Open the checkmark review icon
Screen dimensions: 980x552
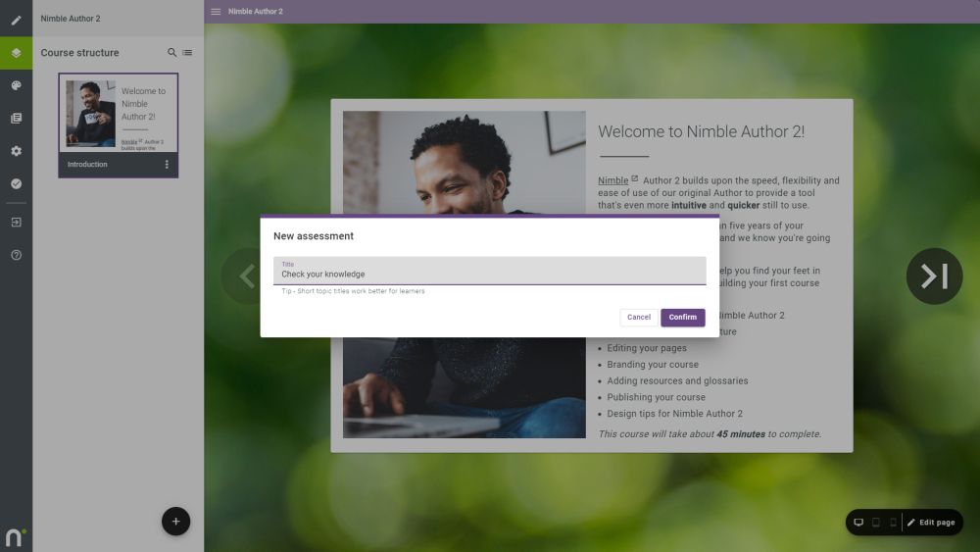point(17,183)
